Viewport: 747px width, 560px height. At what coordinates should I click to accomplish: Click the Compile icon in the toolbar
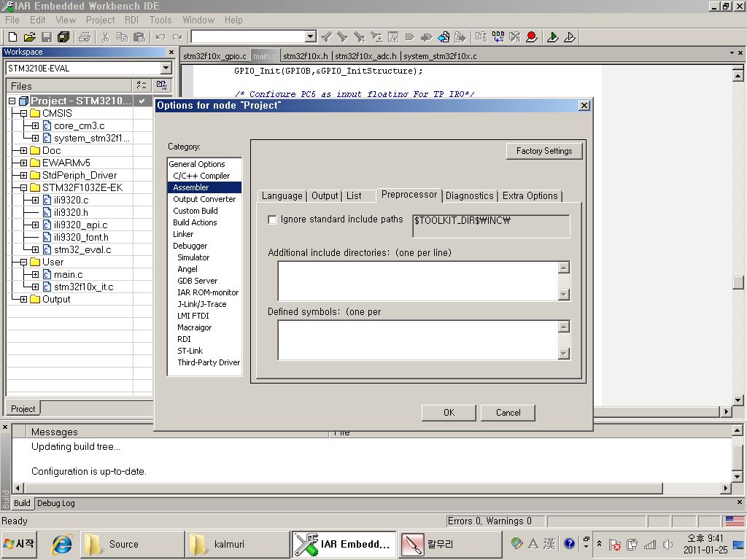coord(481,37)
